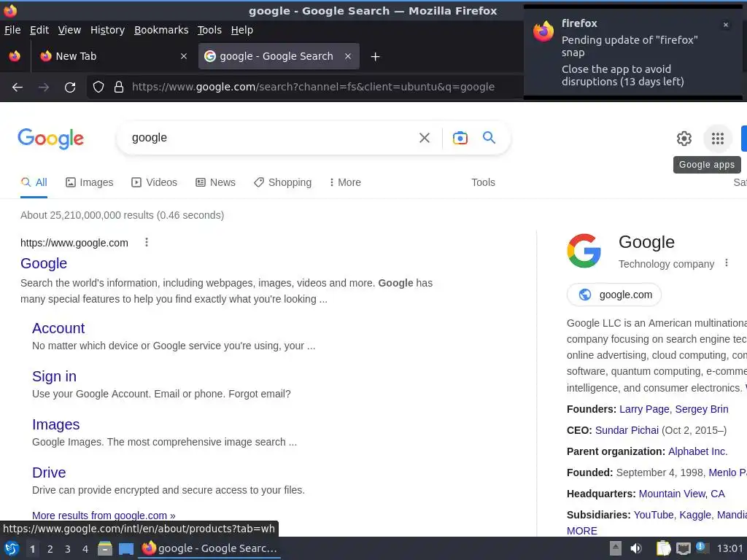Open options menu next to google.com result
The width and height of the screenshot is (747, 560).
[x=147, y=242]
